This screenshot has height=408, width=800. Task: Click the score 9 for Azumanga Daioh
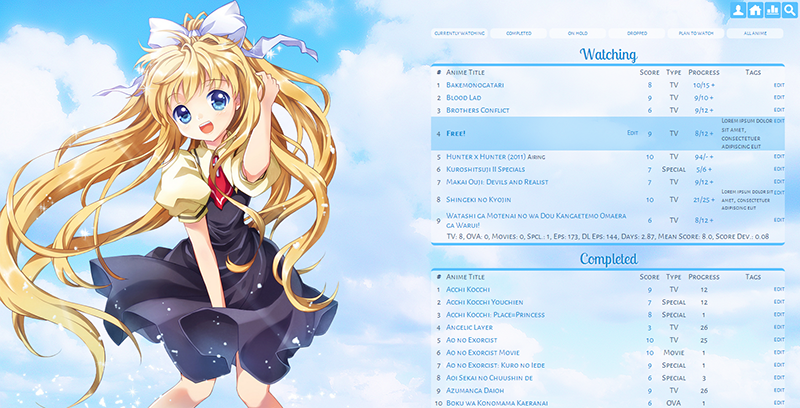pyautogui.click(x=649, y=391)
